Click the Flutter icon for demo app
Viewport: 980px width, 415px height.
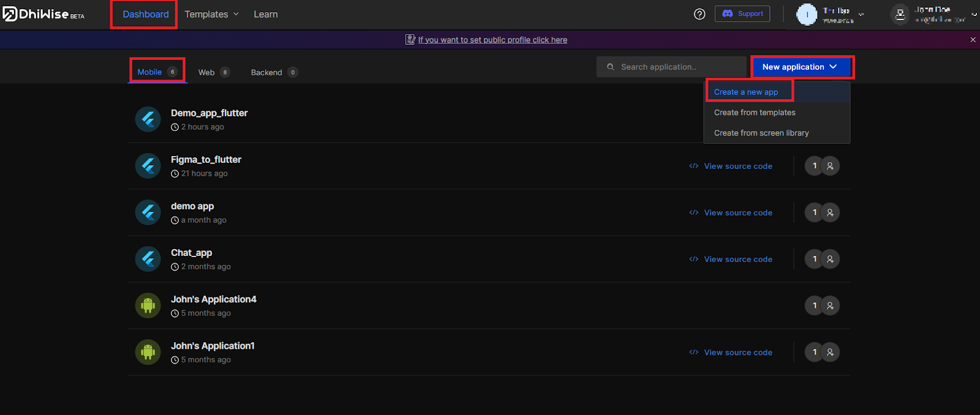pyautogui.click(x=148, y=212)
